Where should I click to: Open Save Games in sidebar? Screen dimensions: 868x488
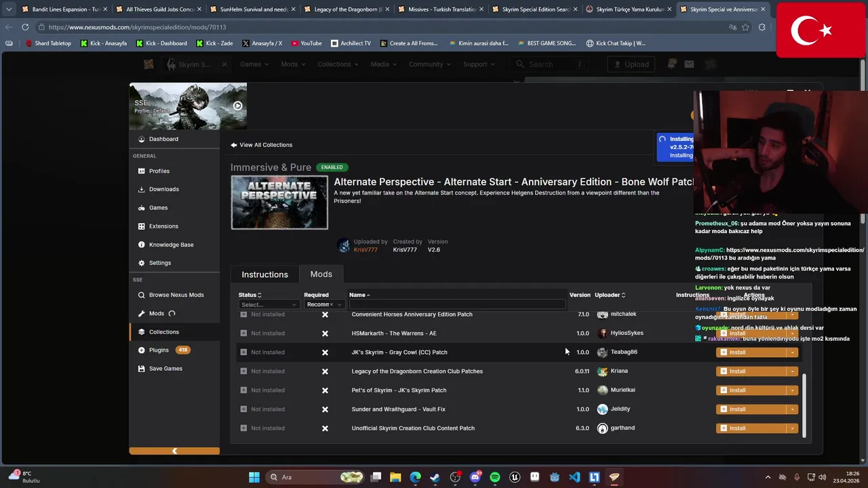[165, 369]
